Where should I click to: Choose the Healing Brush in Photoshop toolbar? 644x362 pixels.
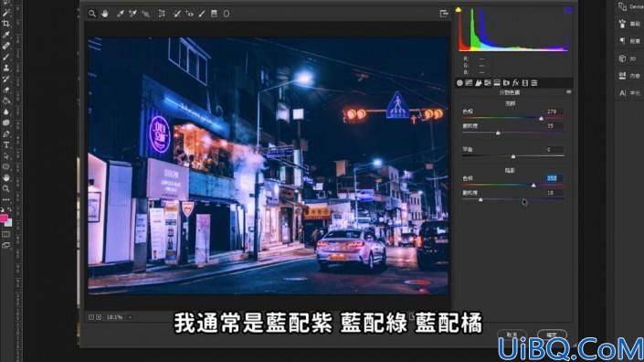pyautogui.click(x=6, y=46)
